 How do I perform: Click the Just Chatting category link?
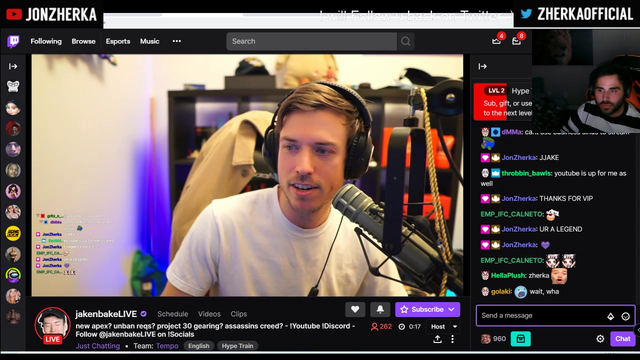[98, 346]
